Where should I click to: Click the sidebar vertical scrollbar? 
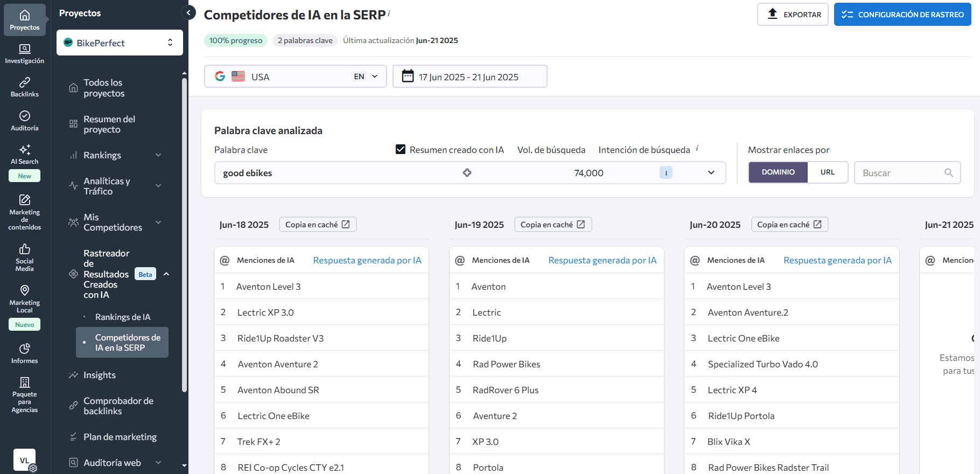coord(184,234)
